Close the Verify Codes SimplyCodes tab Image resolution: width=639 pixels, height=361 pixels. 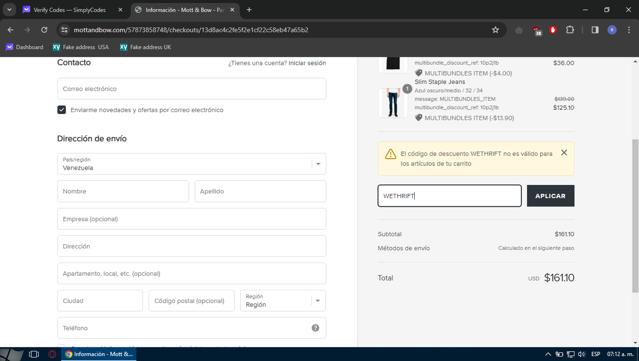pos(120,10)
